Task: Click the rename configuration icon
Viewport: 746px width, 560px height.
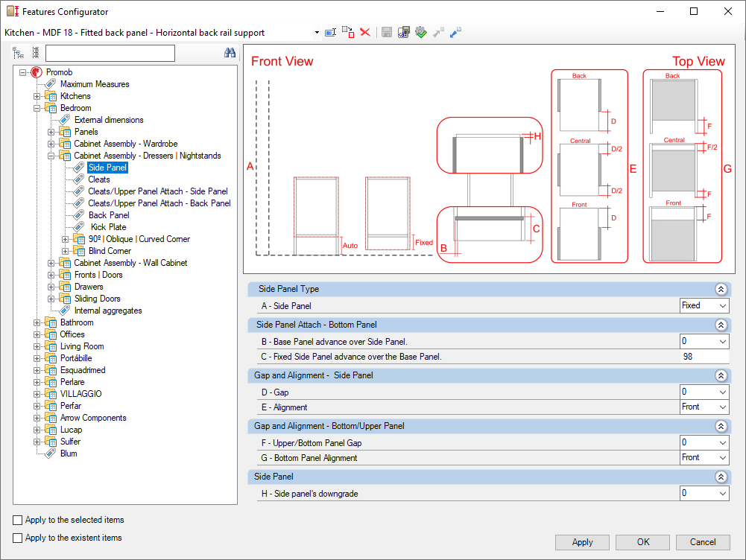Action: pyautogui.click(x=331, y=32)
